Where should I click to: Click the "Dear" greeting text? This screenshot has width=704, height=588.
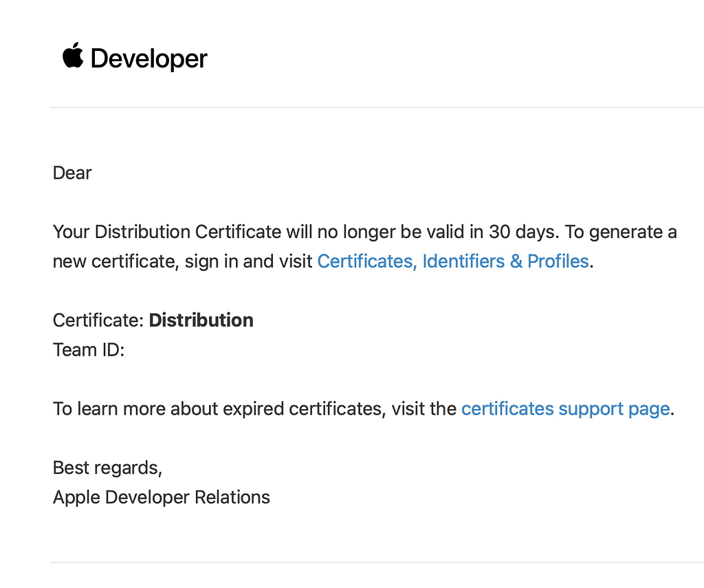(x=72, y=173)
